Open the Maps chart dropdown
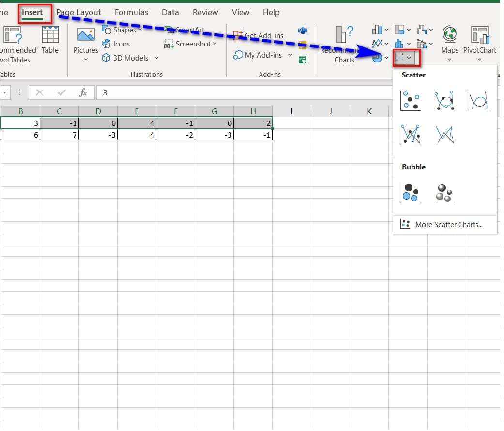 tap(449, 45)
